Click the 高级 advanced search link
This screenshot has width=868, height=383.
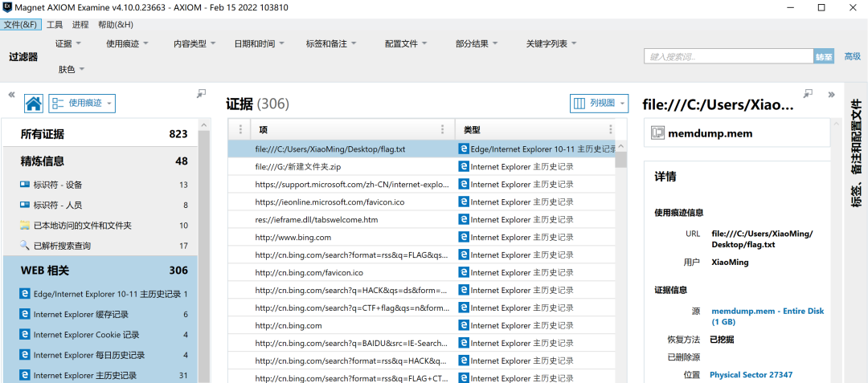point(853,56)
